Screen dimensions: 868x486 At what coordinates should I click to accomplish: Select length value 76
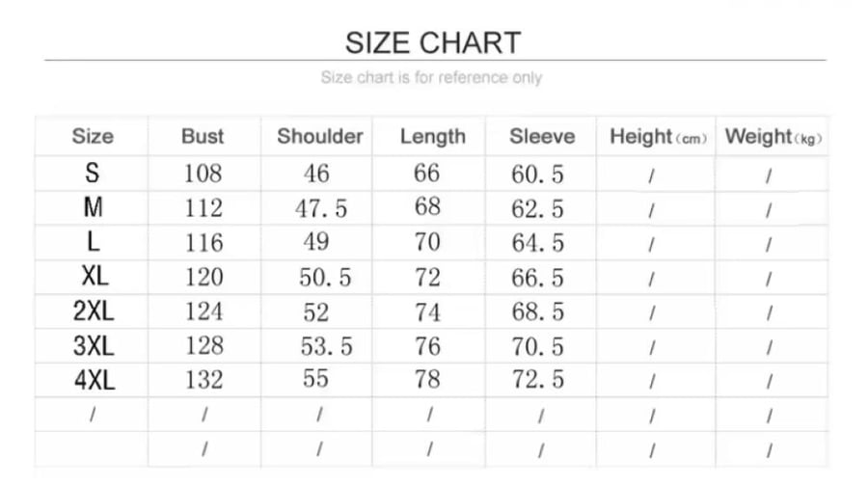point(427,346)
